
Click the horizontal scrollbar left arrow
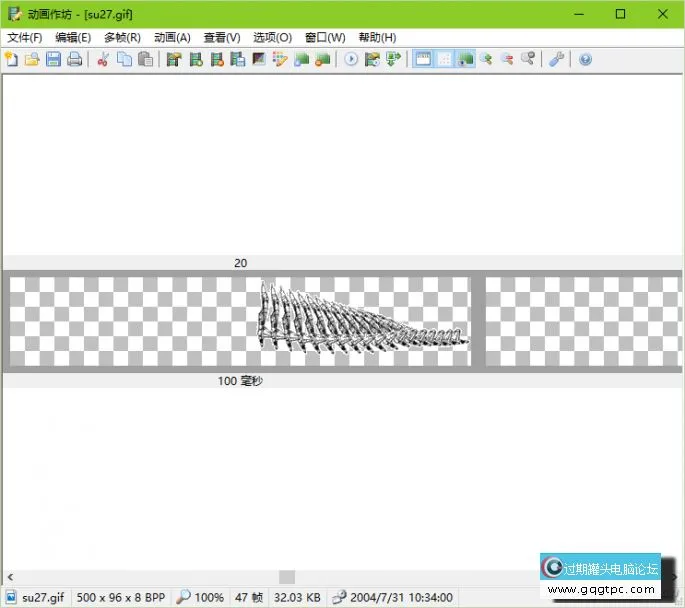pyautogui.click(x=10, y=577)
